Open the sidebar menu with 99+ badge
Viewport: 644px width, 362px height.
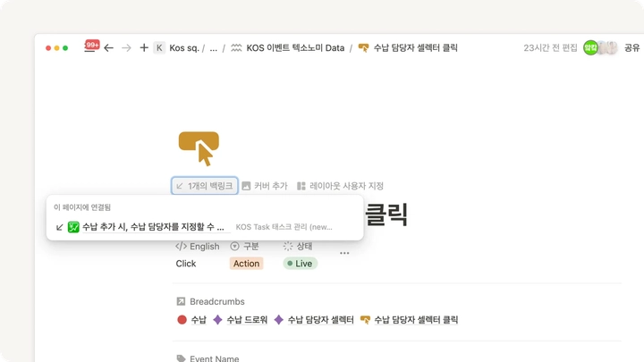tap(90, 47)
